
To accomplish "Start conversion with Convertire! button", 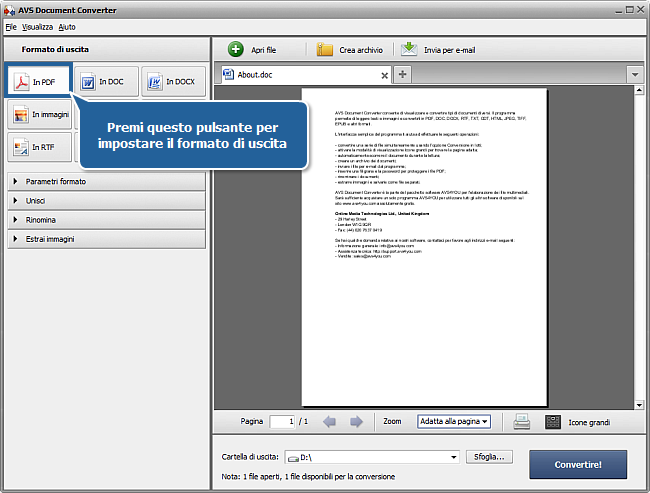I will [x=578, y=464].
